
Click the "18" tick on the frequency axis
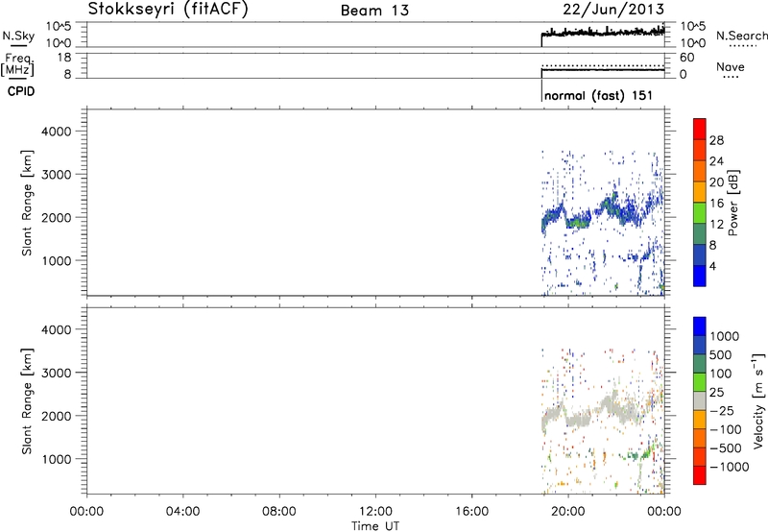[63, 58]
